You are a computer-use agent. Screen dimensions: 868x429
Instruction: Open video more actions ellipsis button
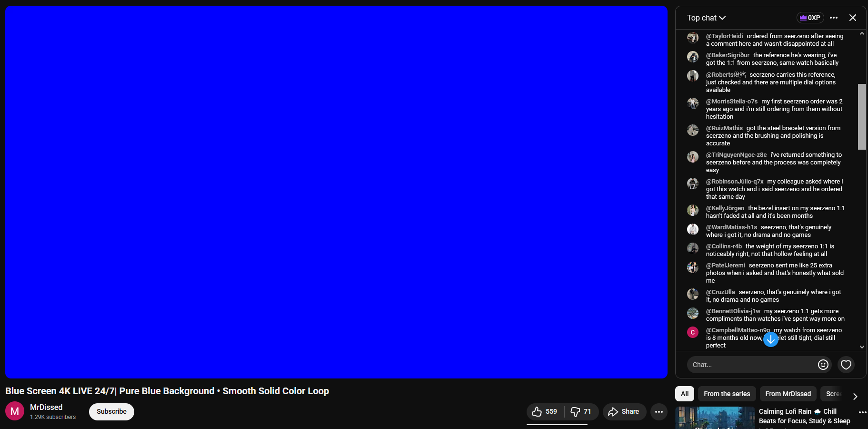tap(658, 412)
